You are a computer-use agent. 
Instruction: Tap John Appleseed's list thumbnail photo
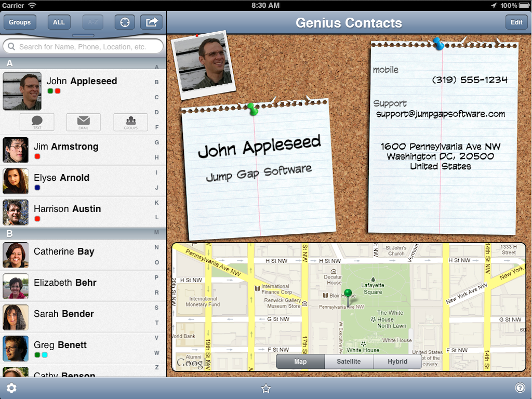(x=22, y=91)
